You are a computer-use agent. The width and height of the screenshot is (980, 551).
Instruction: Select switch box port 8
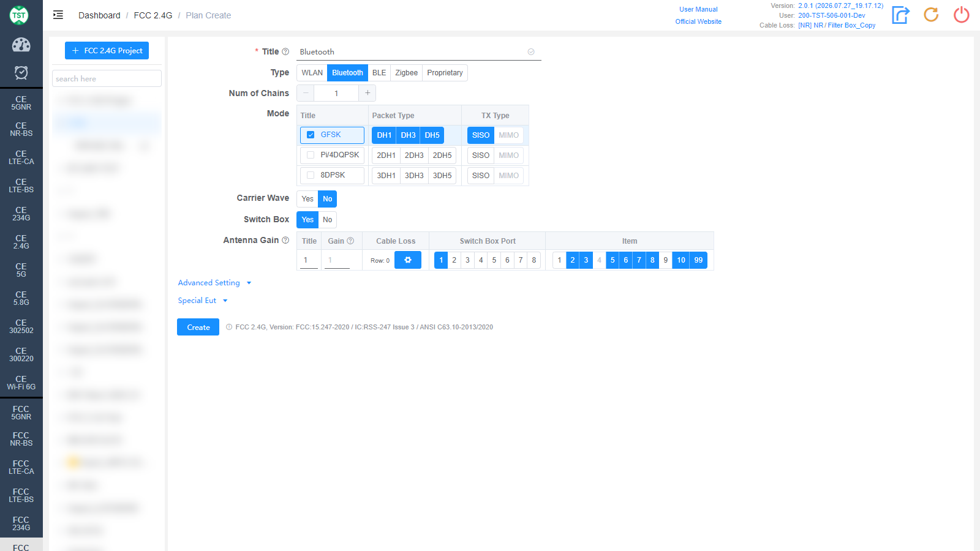[534, 260]
